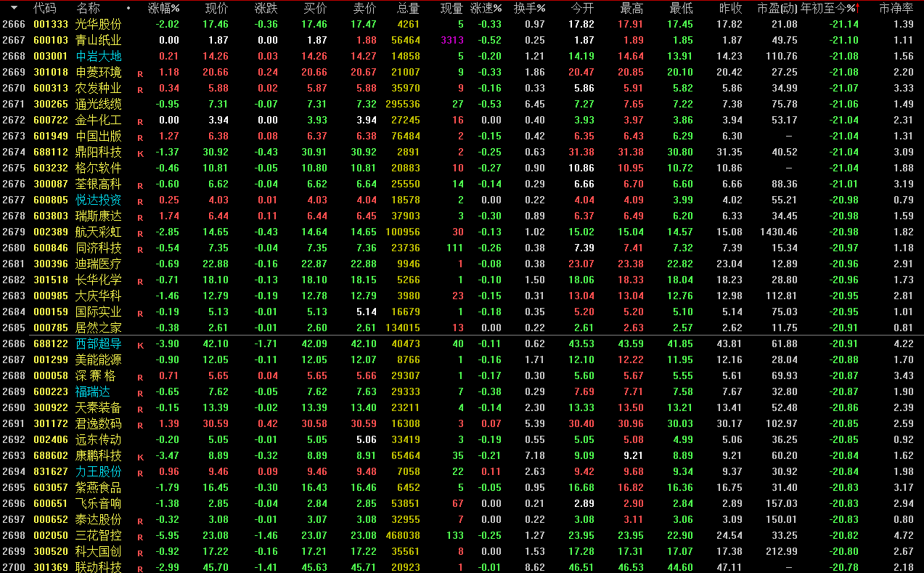Click the R marker on 力王股份 row
Viewport: 924px width, 573px height.
pyautogui.click(x=140, y=473)
